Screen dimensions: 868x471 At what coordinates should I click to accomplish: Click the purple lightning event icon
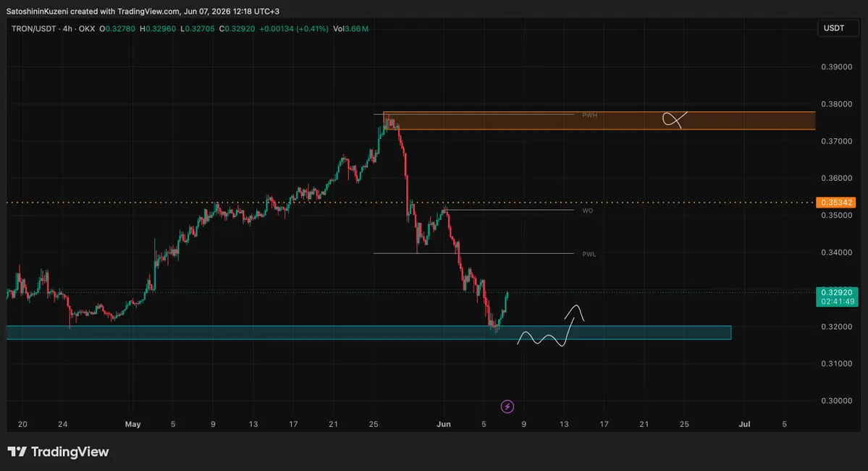[507, 407]
